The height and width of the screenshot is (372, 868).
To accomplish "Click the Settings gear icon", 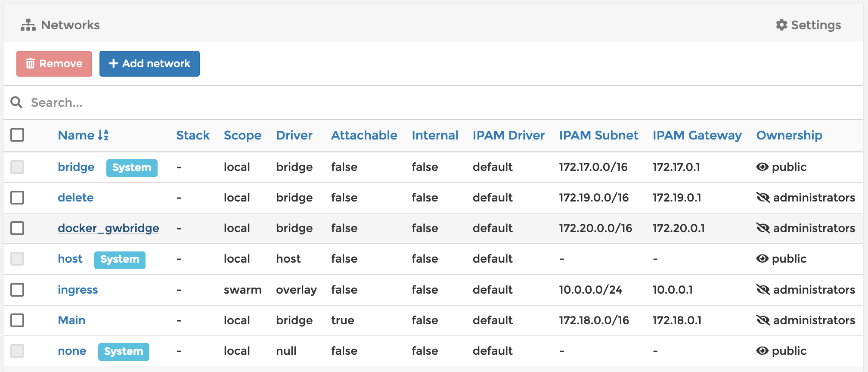I will (781, 25).
